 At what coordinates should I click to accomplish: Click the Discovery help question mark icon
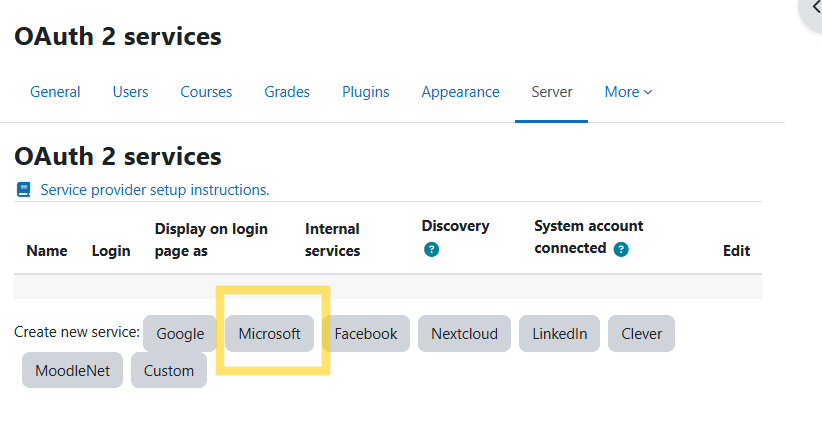[431, 249]
